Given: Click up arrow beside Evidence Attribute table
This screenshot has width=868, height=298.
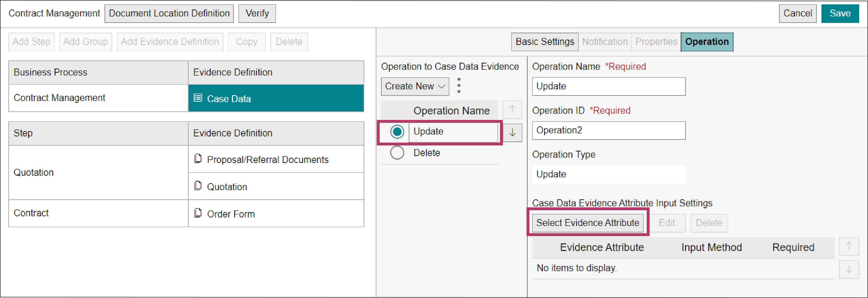Looking at the screenshot, I should 849,246.
